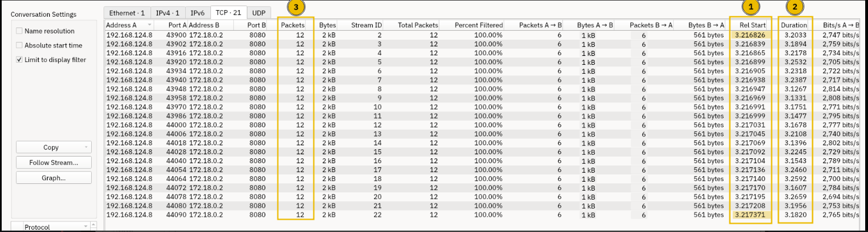
Task: Enable the Name resolution checkbox
Action: tap(20, 31)
